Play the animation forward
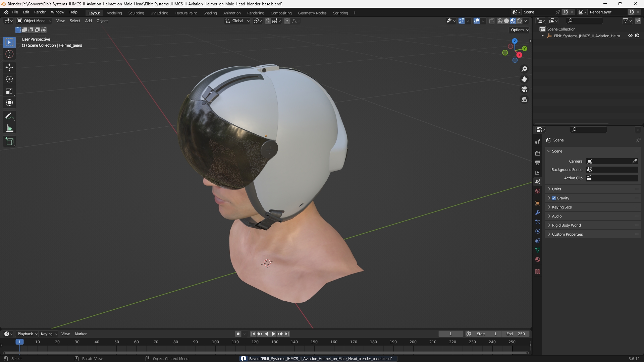Image resolution: width=644 pixels, height=362 pixels. click(x=273, y=334)
